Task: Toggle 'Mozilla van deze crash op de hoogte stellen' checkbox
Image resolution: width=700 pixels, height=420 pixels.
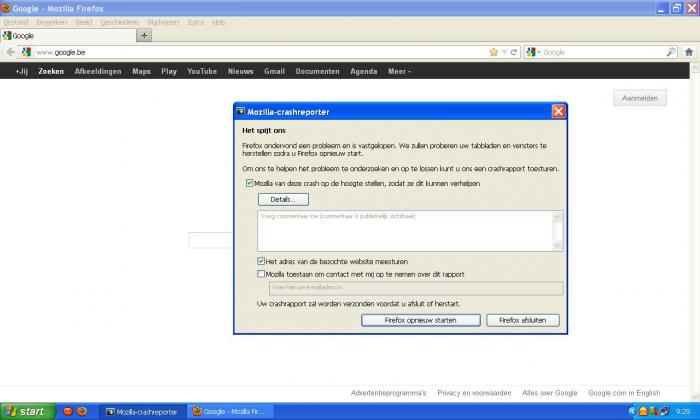Action: click(250, 183)
